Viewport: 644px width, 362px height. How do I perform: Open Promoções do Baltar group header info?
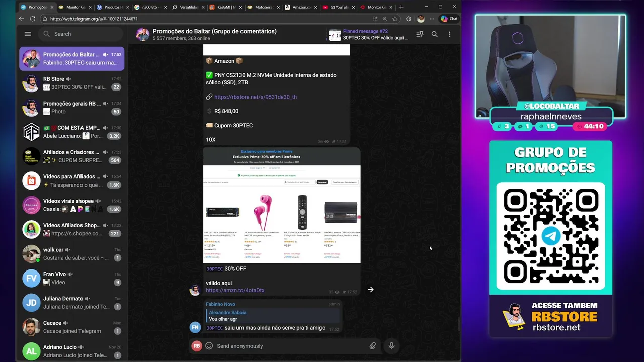pyautogui.click(x=206, y=34)
